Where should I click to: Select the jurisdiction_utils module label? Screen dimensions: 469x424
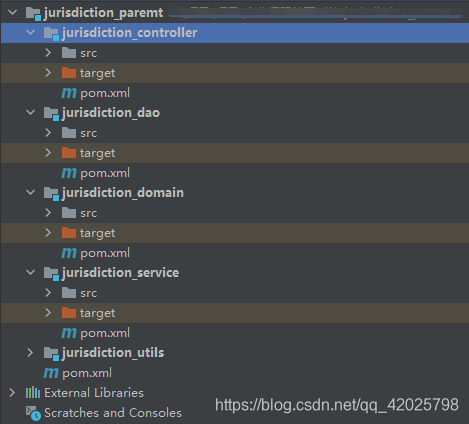(113, 353)
